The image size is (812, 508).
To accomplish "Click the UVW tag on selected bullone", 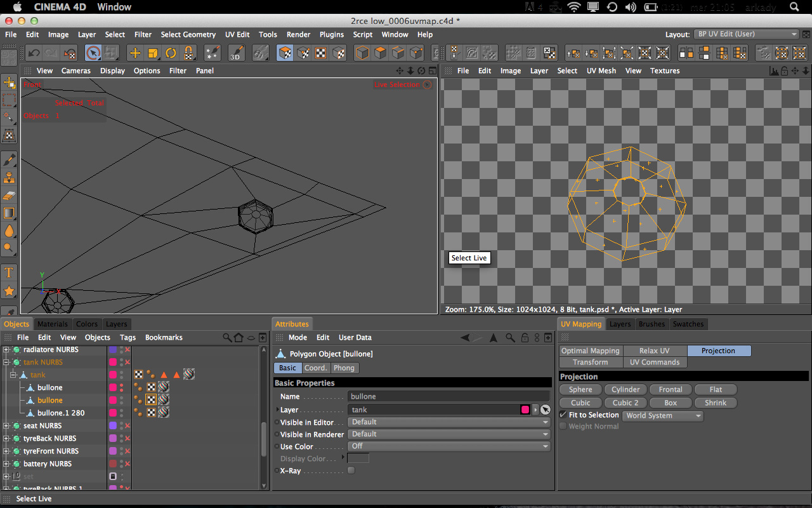I will pyautogui.click(x=151, y=400).
